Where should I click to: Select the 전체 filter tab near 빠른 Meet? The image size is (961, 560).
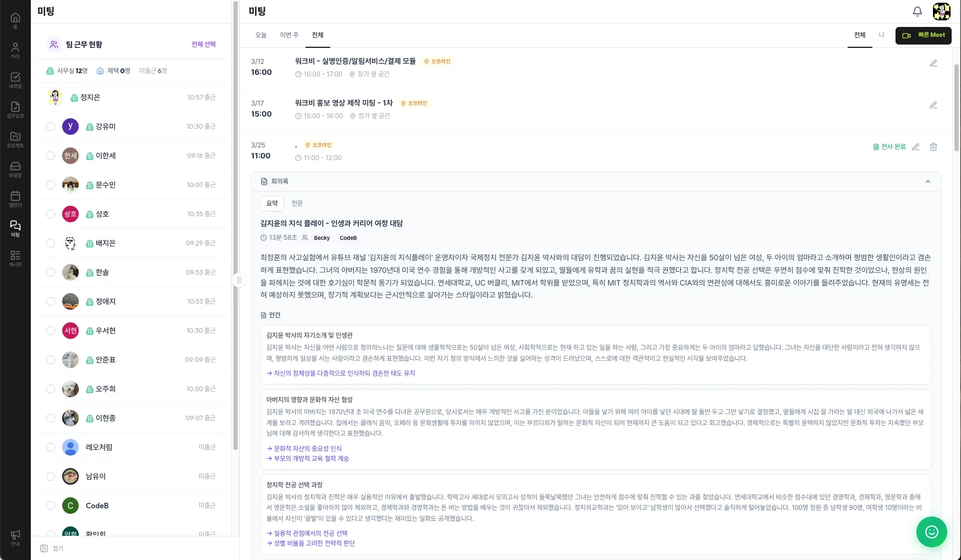point(860,35)
